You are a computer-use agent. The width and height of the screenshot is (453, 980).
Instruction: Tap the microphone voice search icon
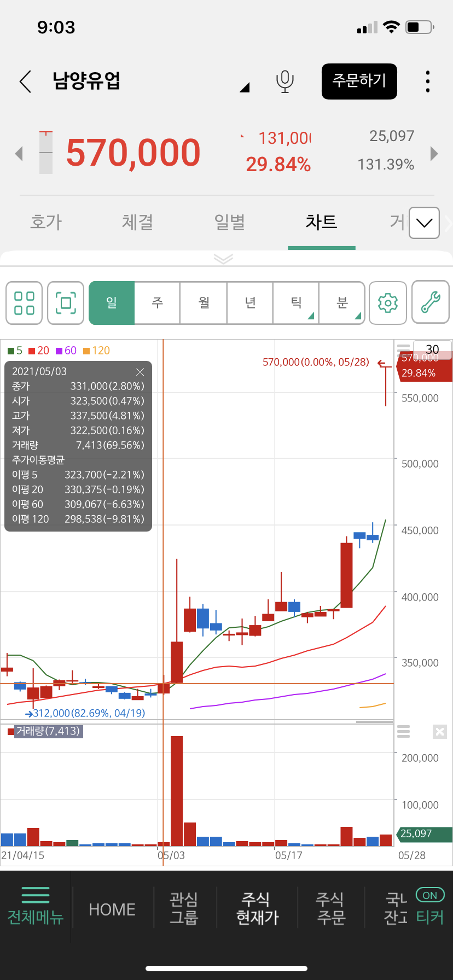pyautogui.click(x=284, y=81)
